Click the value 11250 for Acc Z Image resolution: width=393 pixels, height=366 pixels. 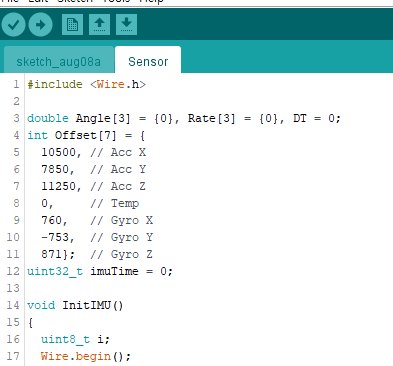(x=58, y=186)
